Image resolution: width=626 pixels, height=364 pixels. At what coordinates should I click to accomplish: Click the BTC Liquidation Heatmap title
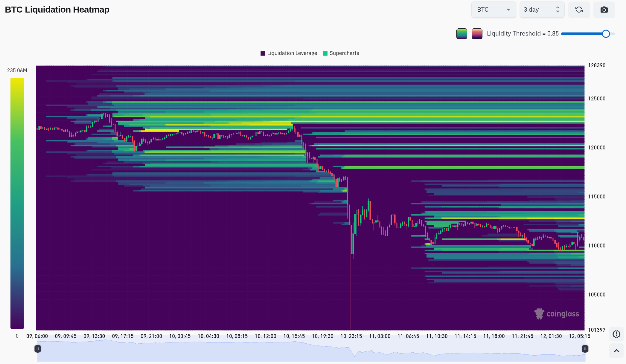(x=57, y=10)
